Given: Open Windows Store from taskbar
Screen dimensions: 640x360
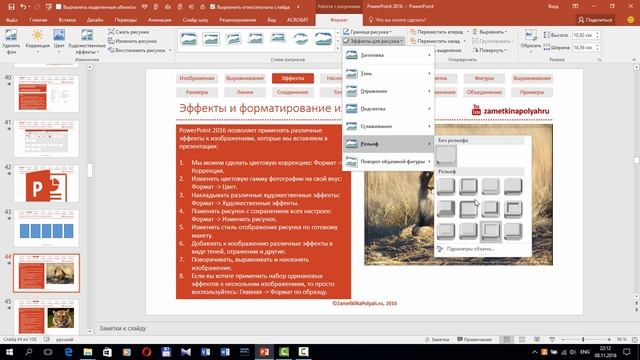Looking at the screenshot, I should click(x=107, y=352).
